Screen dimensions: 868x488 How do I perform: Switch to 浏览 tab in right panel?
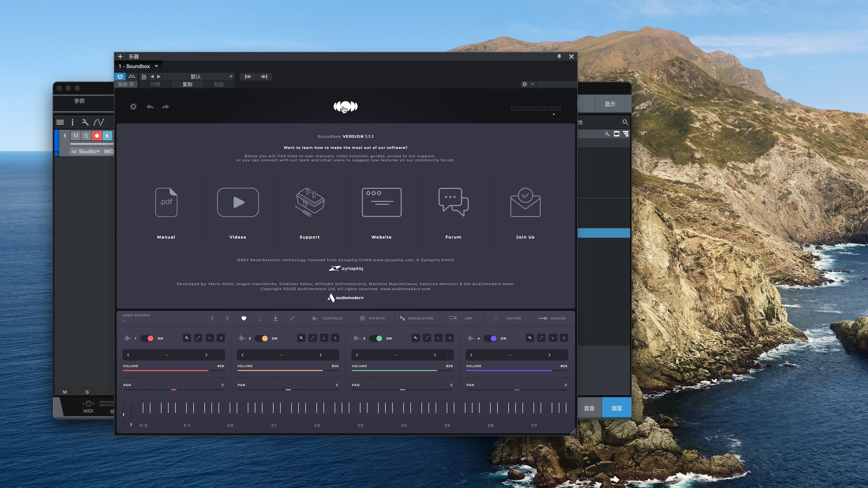[x=617, y=408]
